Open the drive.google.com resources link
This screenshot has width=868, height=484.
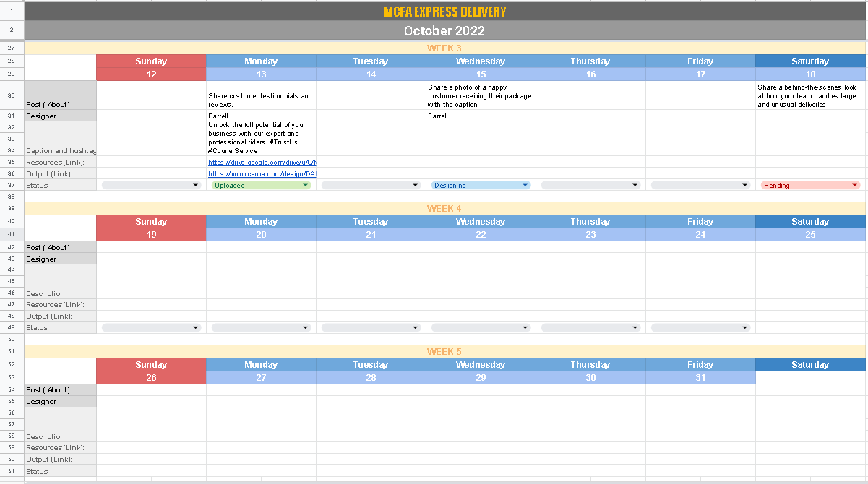(x=262, y=163)
